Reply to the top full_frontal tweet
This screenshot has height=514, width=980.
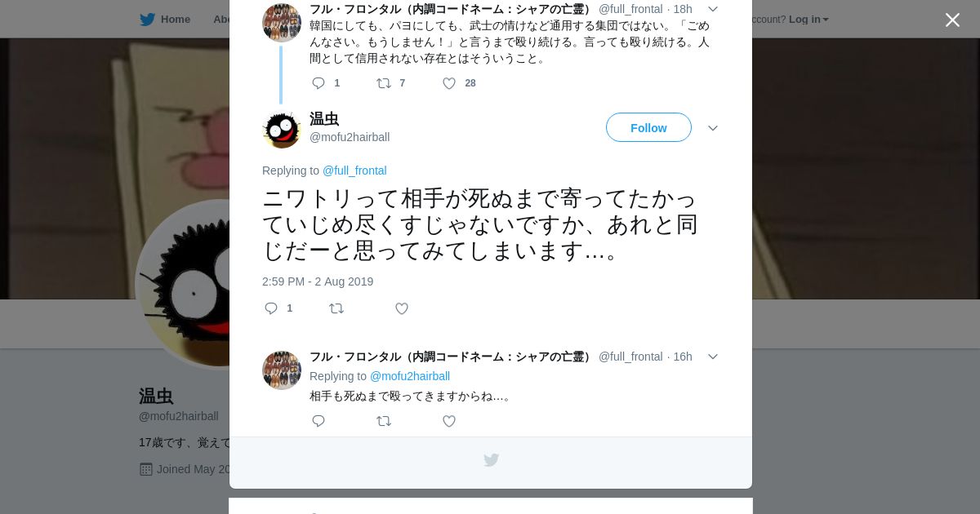[318, 83]
